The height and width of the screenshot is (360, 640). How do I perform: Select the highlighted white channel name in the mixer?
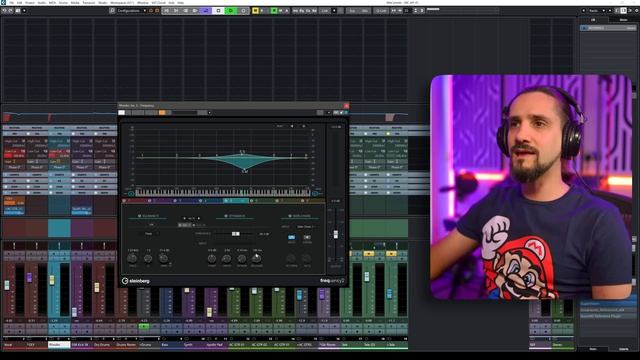59,345
